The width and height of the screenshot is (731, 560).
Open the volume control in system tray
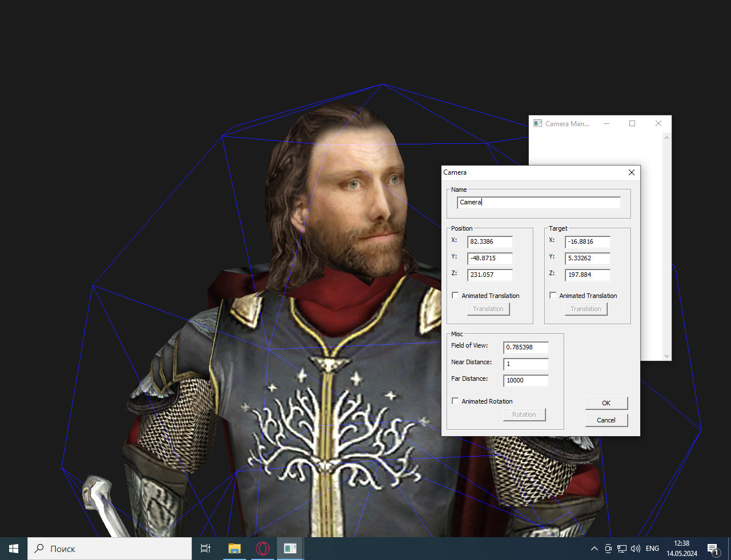[636, 549]
